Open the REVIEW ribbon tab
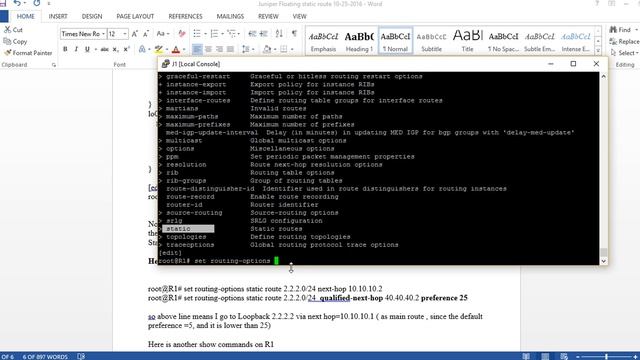 click(268, 16)
